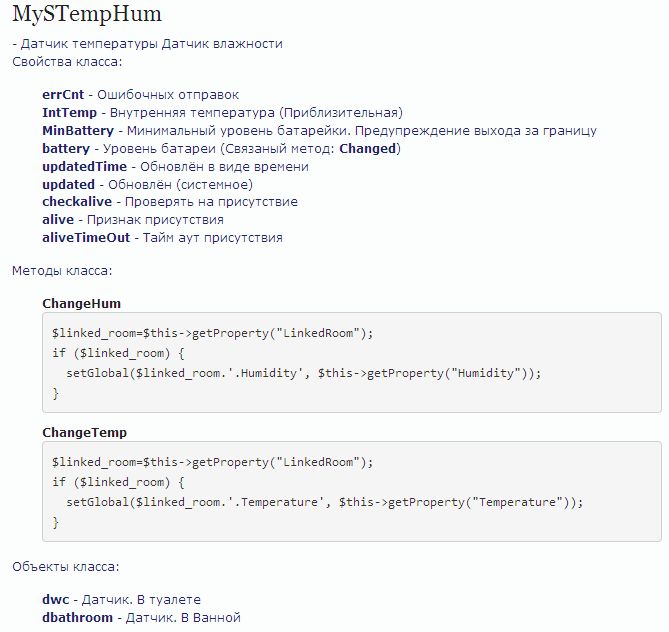The width and height of the screenshot is (669, 632).
Task: Click the updatedTime property
Action: (85, 167)
